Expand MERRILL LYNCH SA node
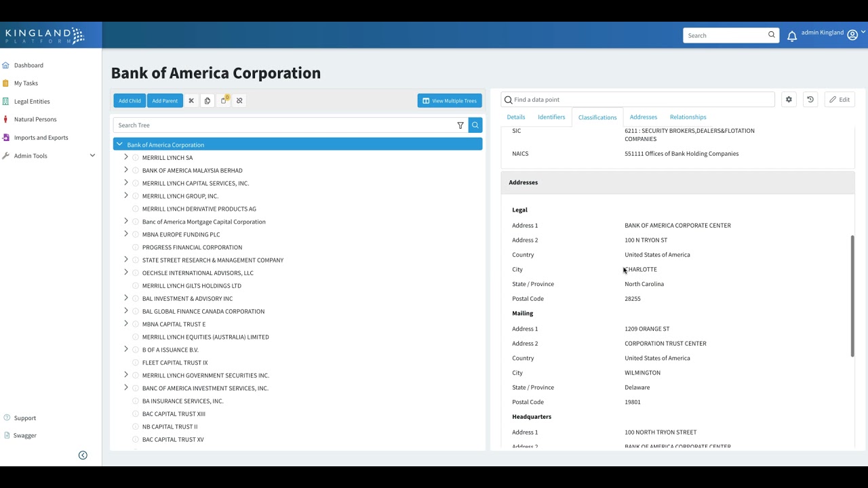The height and width of the screenshot is (488, 868). 125,157
